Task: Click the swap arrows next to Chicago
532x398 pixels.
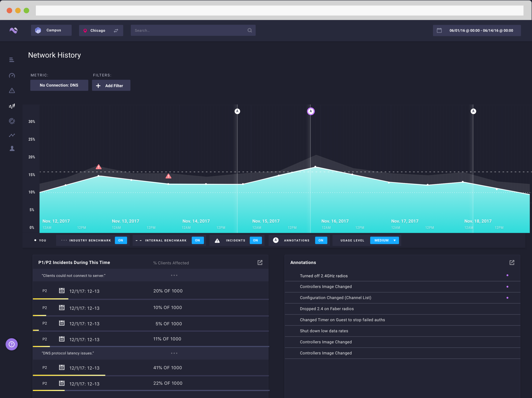Action: click(x=116, y=31)
